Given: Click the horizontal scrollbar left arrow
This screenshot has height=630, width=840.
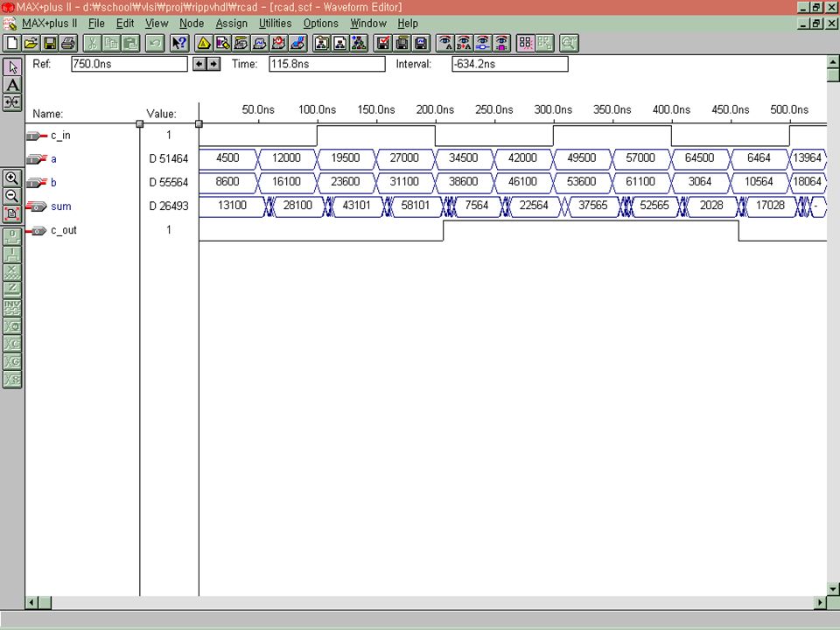Looking at the screenshot, I should pos(31,602).
